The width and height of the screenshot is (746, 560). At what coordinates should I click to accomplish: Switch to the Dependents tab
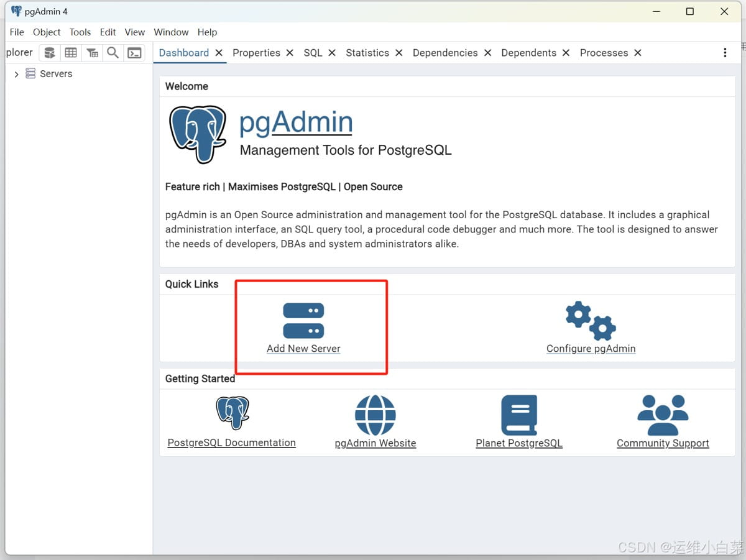point(529,53)
